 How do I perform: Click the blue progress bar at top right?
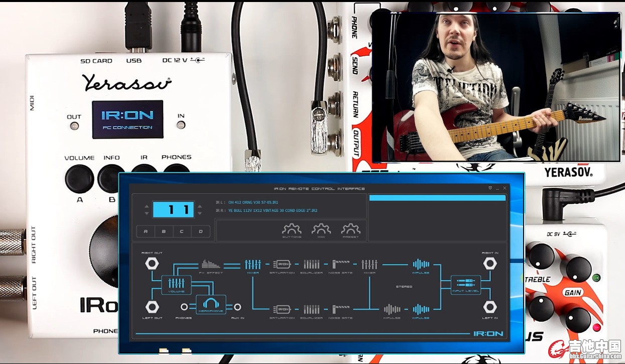tap(437, 198)
